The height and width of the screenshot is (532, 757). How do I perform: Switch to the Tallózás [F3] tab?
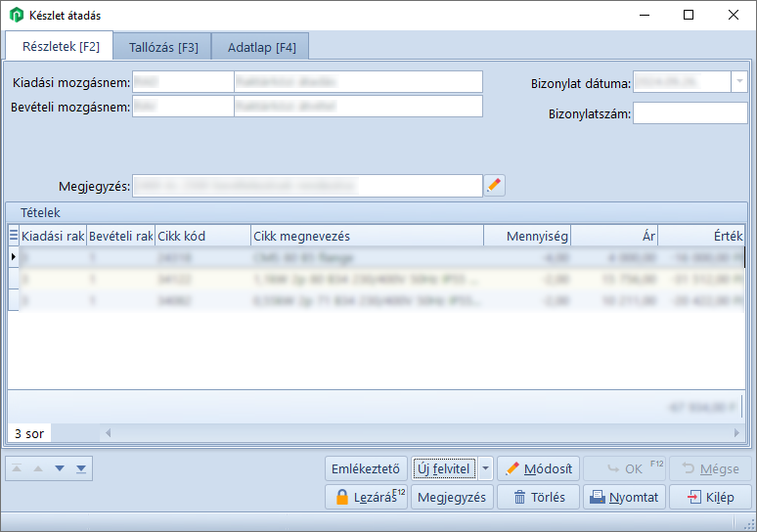click(163, 46)
